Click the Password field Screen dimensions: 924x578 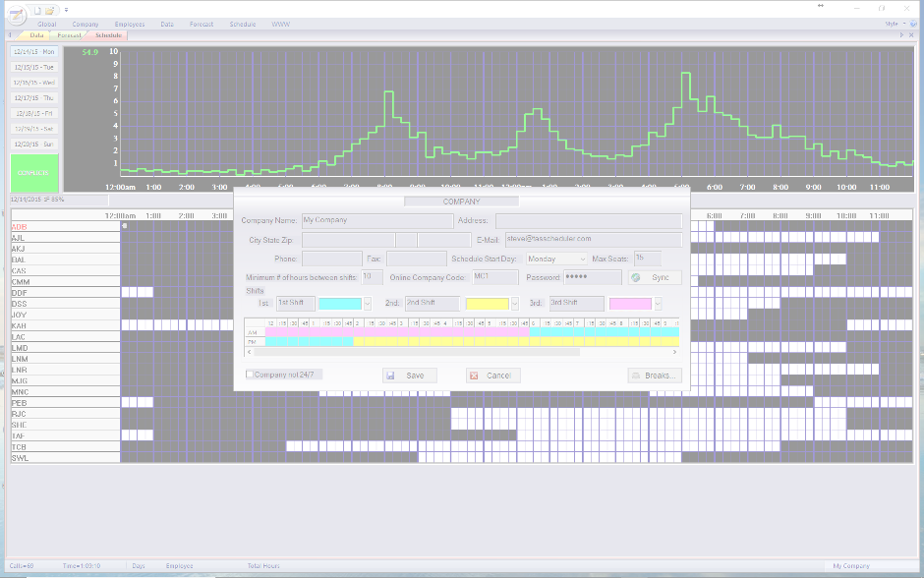pos(592,277)
